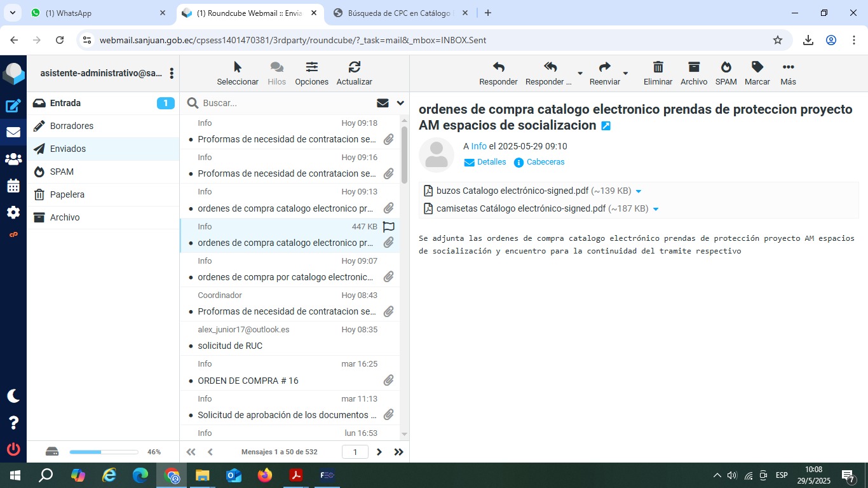The image size is (868, 488).
Task: Toggle dark mode moon icon
Action: (13, 396)
